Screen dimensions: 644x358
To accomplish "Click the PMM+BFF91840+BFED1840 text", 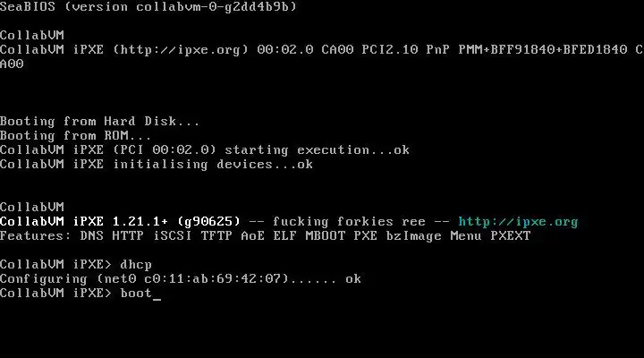I will coord(543,50).
